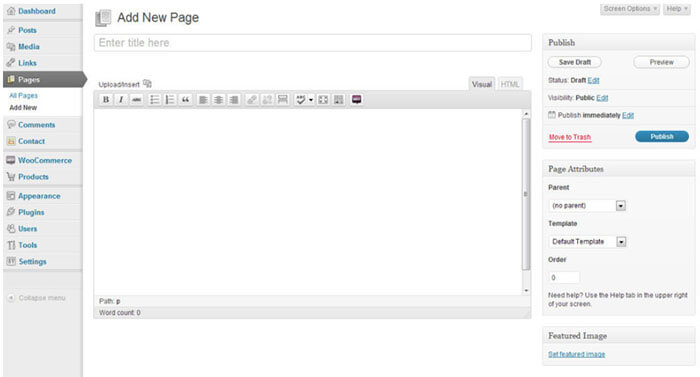Edit the Publish immediately schedule
Image resolution: width=700 pixels, height=377 pixels.
628,115
